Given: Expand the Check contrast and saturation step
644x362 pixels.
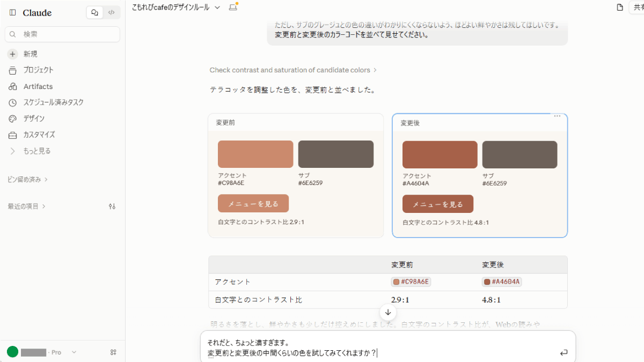Looking at the screenshot, I should 293,70.
